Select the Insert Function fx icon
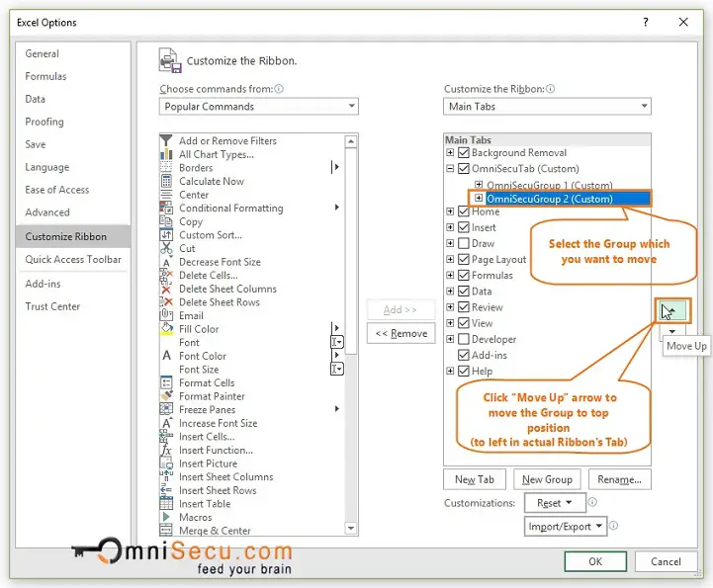This screenshot has width=713, height=588. [166, 450]
